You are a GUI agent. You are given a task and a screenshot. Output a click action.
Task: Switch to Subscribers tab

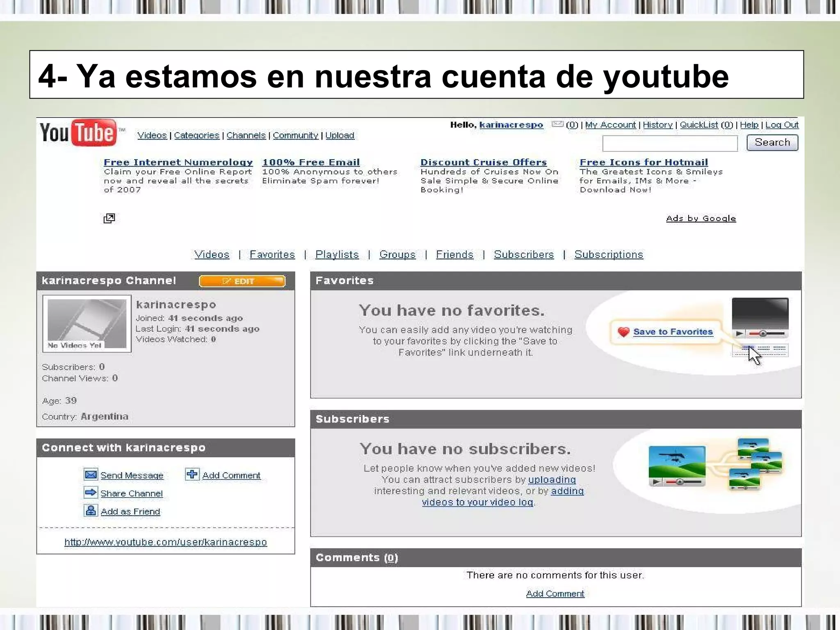tap(524, 254)
